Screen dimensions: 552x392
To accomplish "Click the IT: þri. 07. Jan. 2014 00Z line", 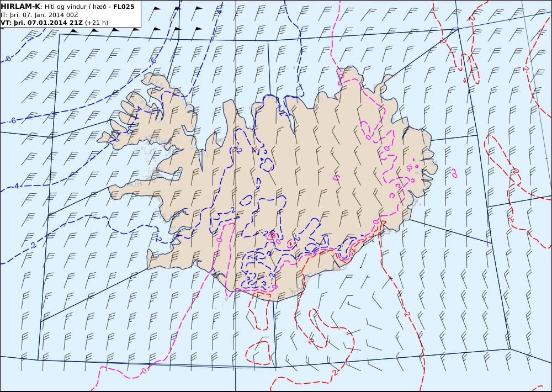I will click(x=39, y=15).
